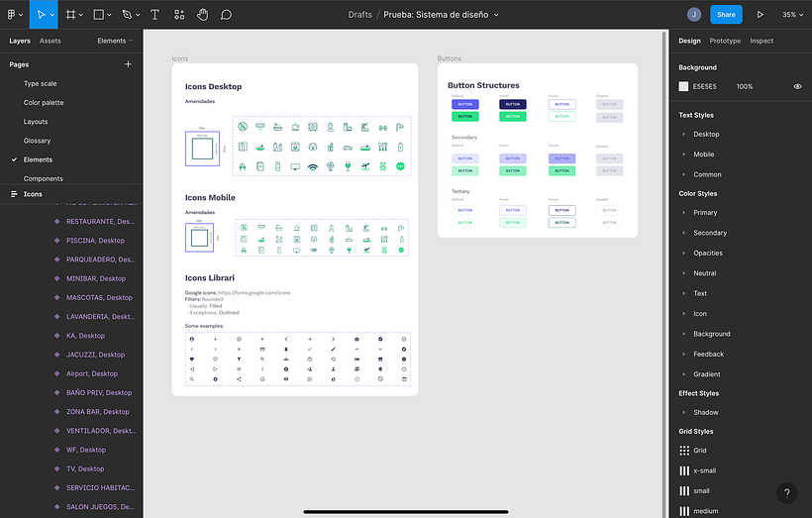The image size is (812, 518).
Task: Add a new page with plus icon
Action: (128, 64)
